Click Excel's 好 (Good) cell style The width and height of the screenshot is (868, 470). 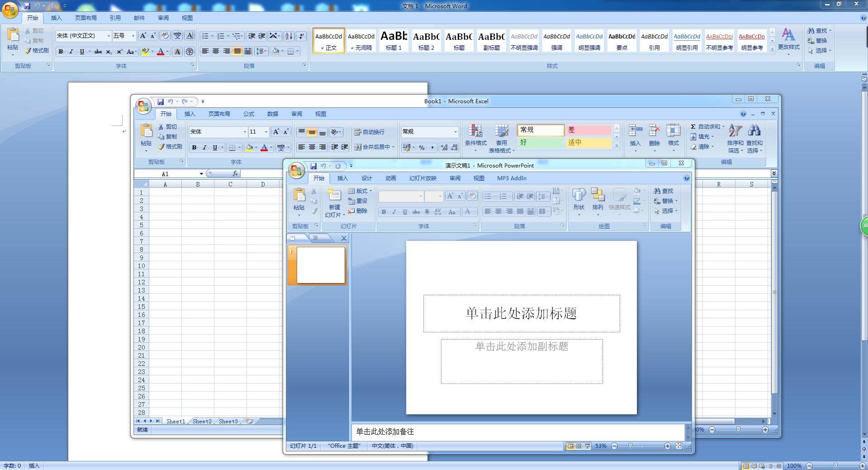[x=541, y=143]
